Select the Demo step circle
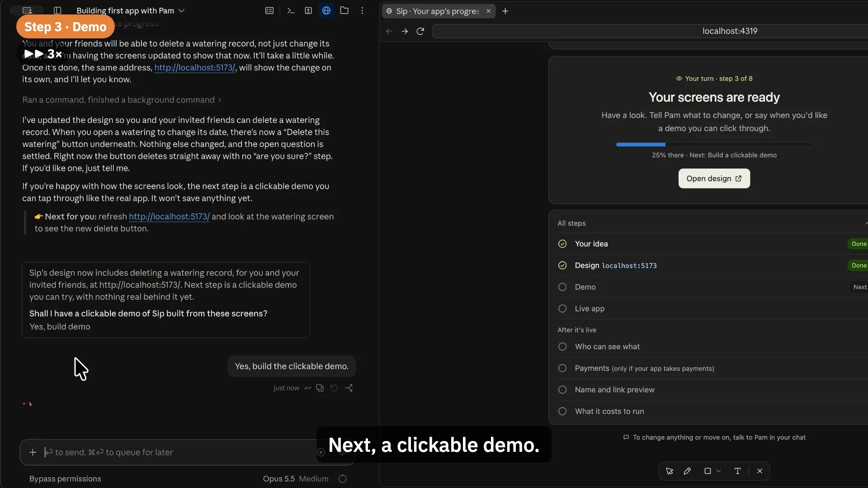 562,287
